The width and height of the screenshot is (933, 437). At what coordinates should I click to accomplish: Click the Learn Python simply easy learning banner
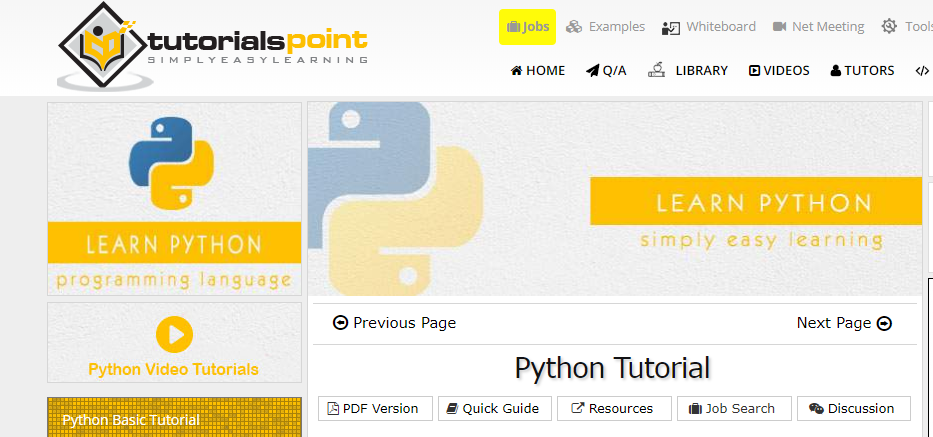coord(615,199)
